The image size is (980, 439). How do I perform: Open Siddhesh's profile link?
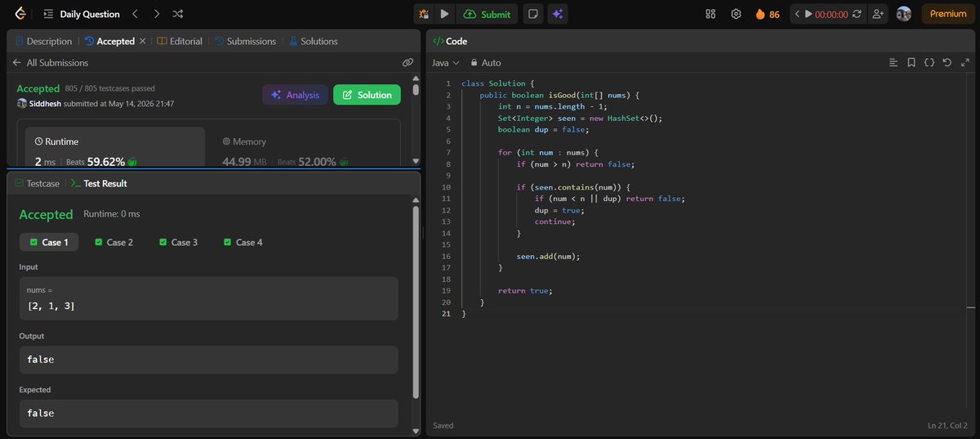tap(45, 104)
